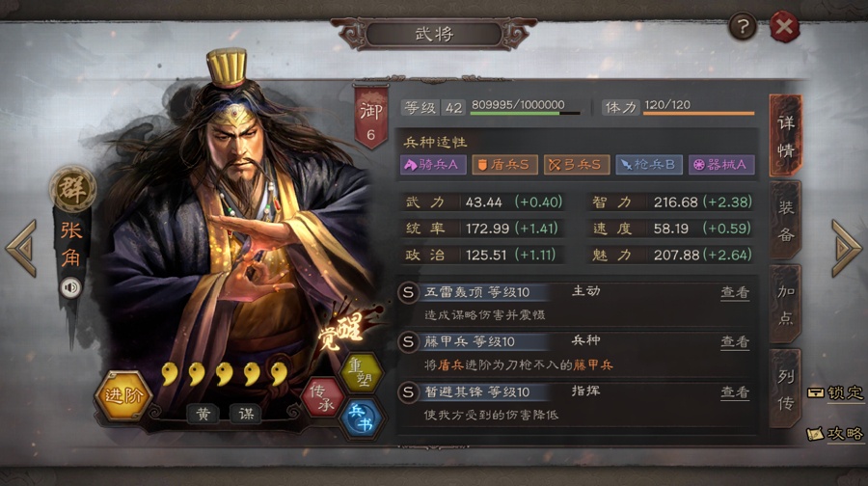Switch to the 装备 equipment tab
This screenshot has width=868, height=486.
point(785,221)
